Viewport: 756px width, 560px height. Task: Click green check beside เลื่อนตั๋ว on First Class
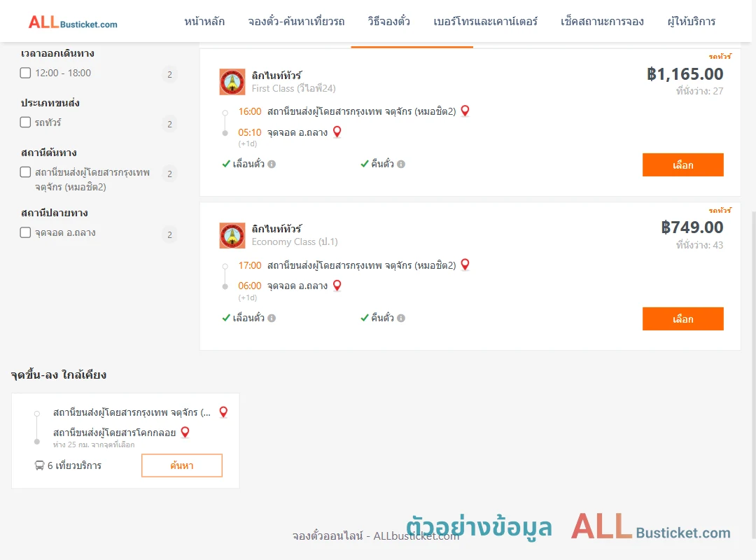tap(226, 164)
